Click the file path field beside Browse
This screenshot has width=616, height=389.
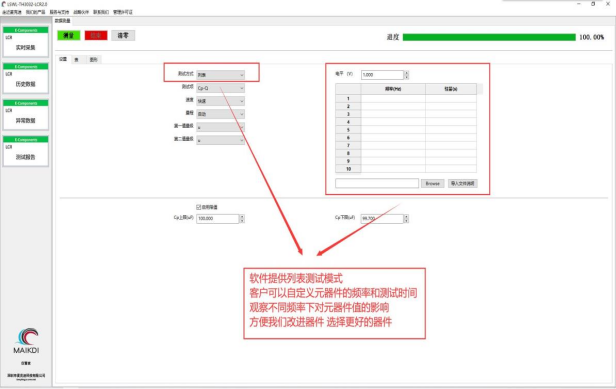coord(377,183)
